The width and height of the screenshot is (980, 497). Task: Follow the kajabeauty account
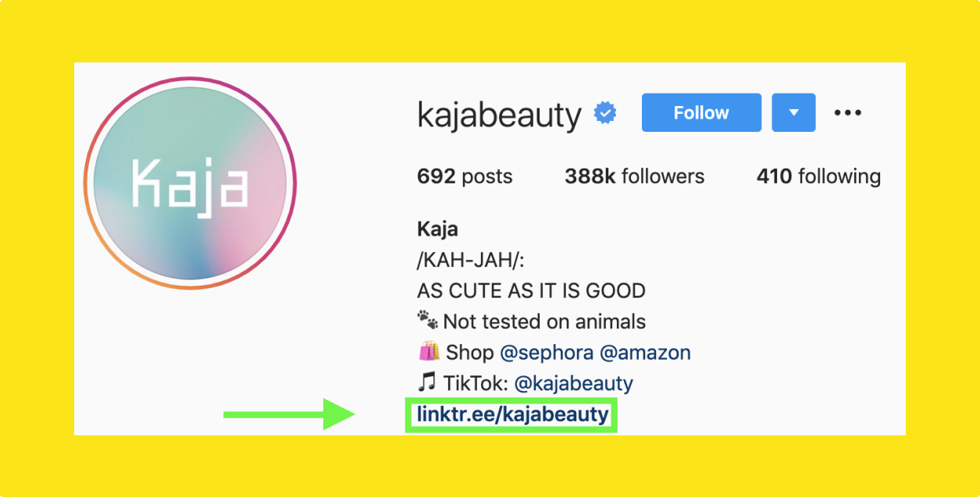tap(701, 113)
